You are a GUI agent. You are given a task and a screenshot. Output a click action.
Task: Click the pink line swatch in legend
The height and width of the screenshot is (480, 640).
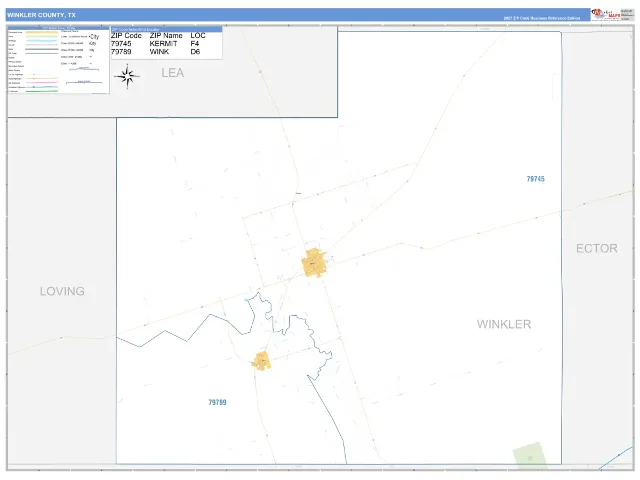tap(42, 82)
